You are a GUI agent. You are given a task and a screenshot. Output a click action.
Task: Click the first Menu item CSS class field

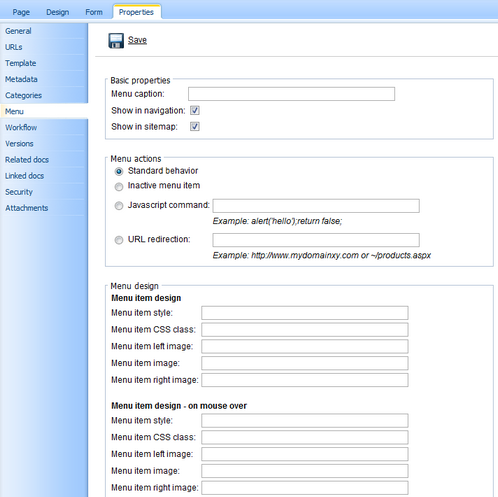coord(305,330)
